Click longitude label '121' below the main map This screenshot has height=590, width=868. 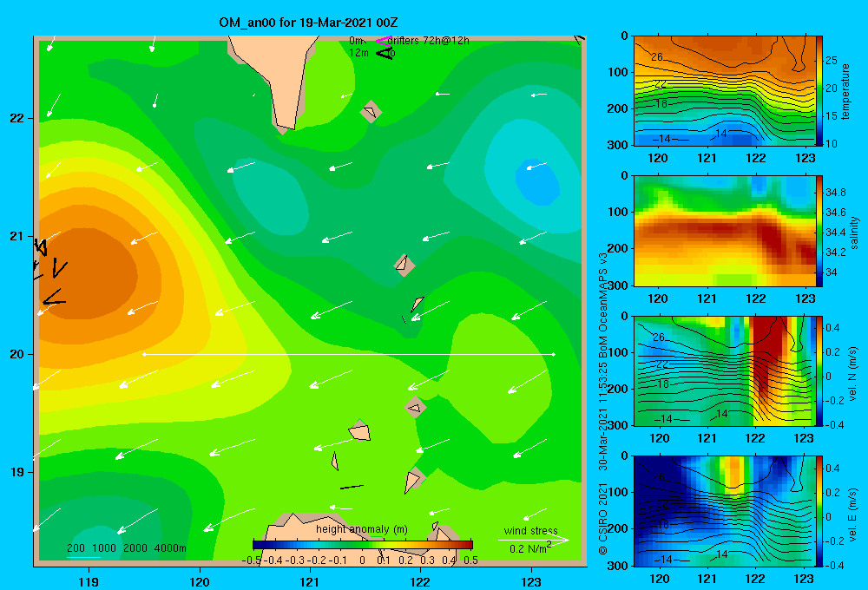coord(310,581)
